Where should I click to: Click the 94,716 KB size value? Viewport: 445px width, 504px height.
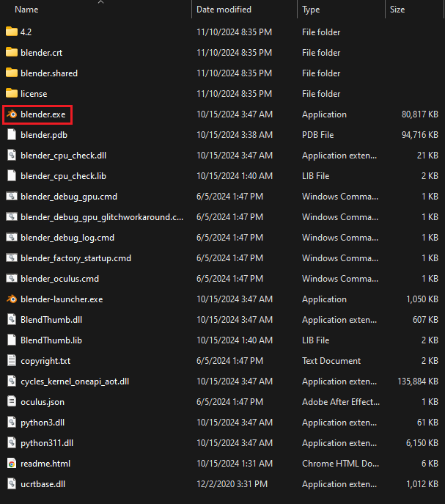coord(419,135)
